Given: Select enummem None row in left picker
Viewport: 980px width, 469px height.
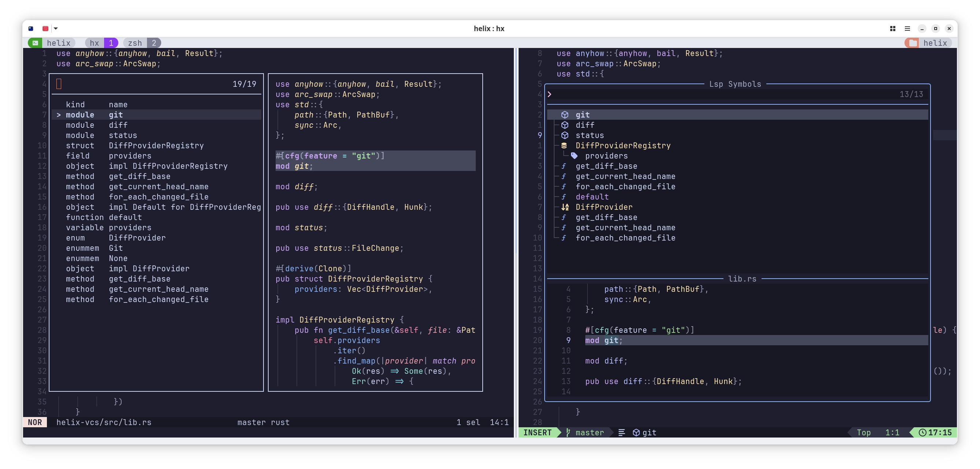Looking at the screenshot, I should pos(157,258).
